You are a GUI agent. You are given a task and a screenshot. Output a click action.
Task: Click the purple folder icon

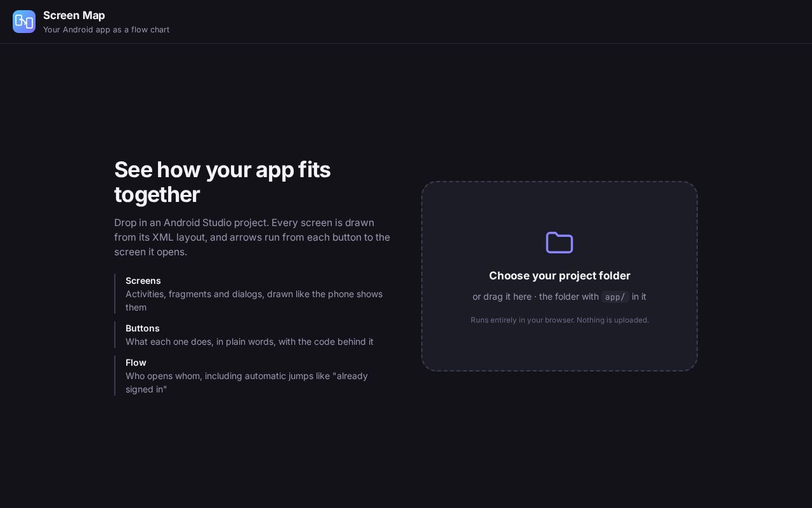click(560, 243)
